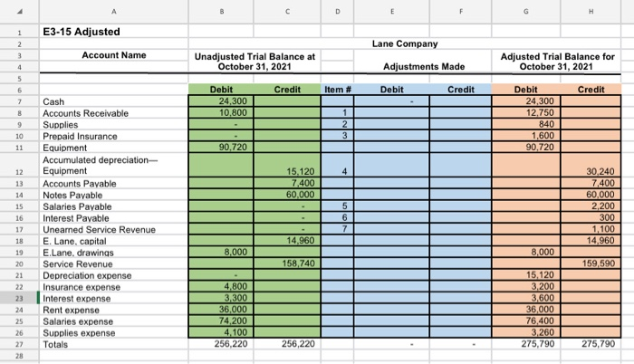Select the 'Depreciation expense' cell
Screen dimensions: 634x364
(x=113, y=275)
